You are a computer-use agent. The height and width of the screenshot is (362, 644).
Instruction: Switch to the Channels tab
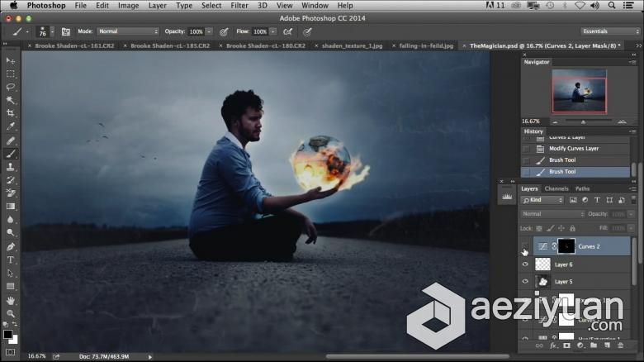556,188
